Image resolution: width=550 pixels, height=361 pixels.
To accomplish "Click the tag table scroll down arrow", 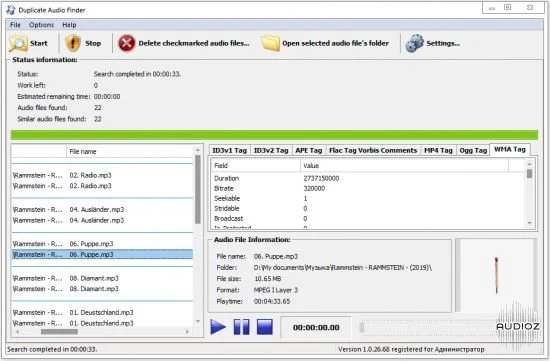I will [530, 223].
